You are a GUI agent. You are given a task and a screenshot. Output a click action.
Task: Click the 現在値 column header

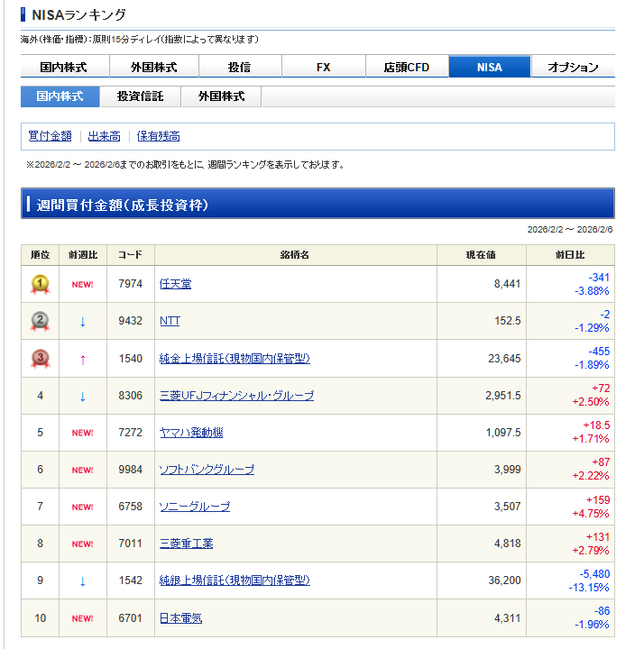point(482,255)
